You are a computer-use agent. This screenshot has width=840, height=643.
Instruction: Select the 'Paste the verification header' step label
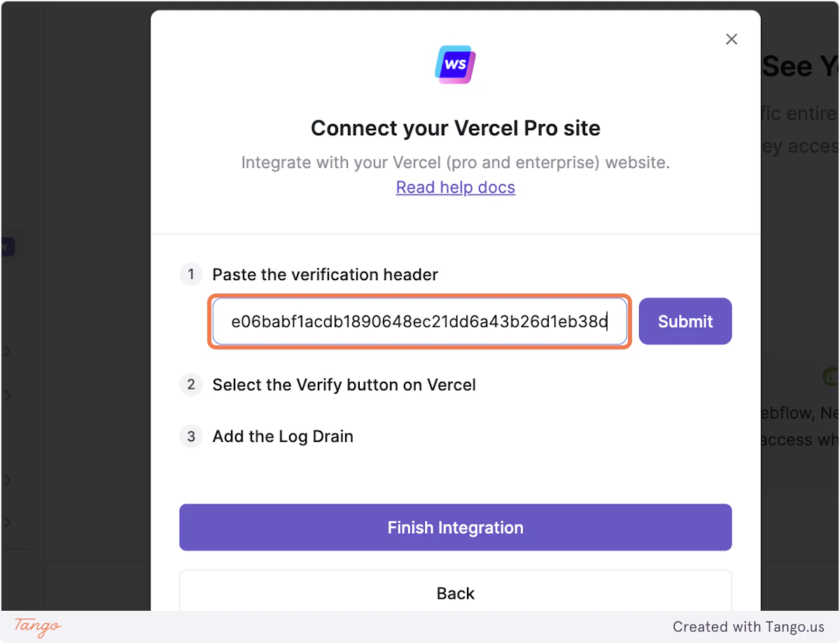(x=325, y=275)
